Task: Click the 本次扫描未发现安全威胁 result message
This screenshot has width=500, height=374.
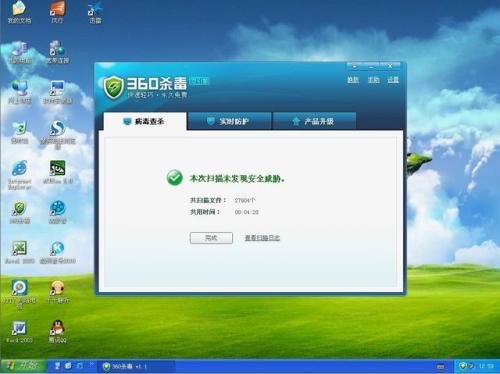Action: pyautogui.click(x=237, y=179)
